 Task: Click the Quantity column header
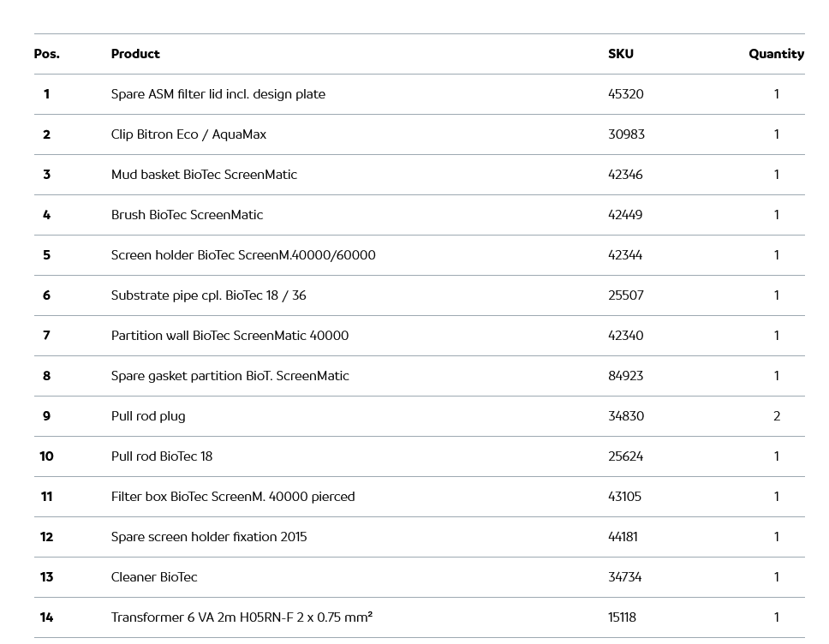pyautogui.click(x=776, y=54)
